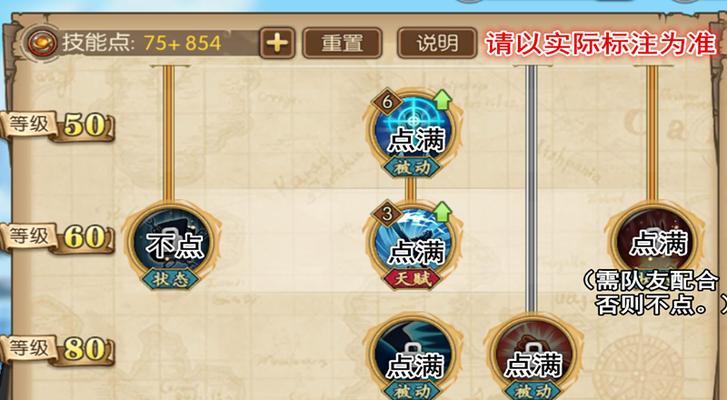
Task: Click the 重置 reset button
Action: [342, 43]
